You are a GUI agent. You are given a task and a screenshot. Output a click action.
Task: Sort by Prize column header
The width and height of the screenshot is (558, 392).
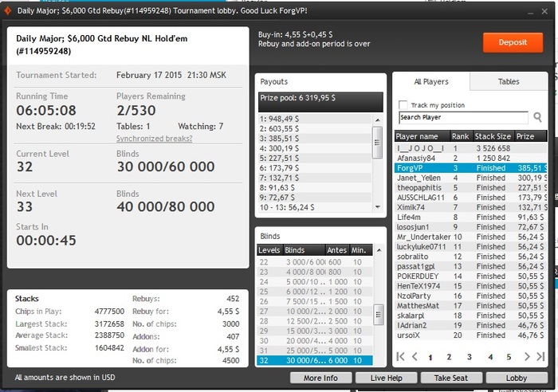529,136
